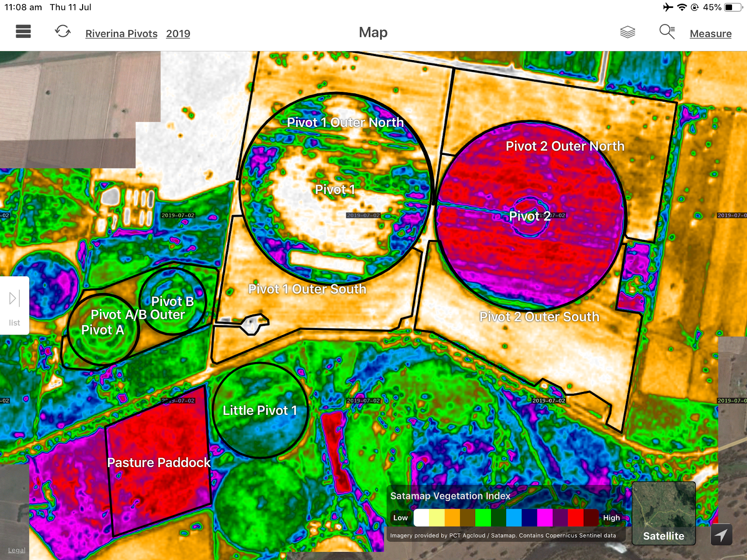Open the 2019 season selector

pyautogui.click(x=178, y=34)
